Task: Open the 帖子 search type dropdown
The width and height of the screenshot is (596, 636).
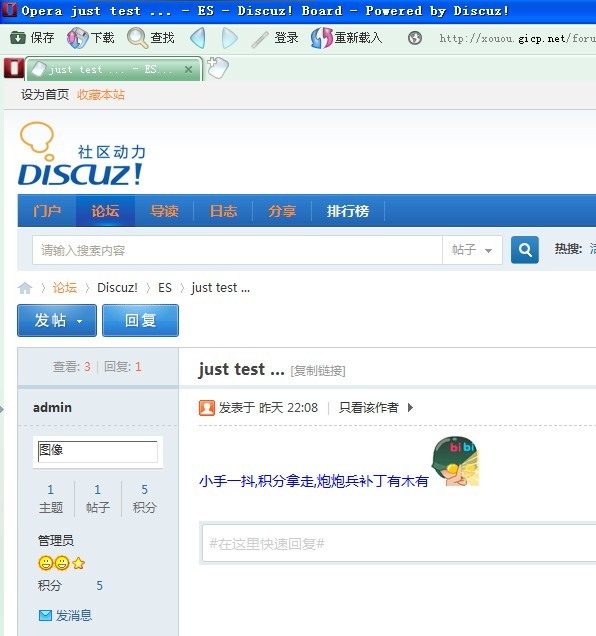Action: [x=472, y=250]
